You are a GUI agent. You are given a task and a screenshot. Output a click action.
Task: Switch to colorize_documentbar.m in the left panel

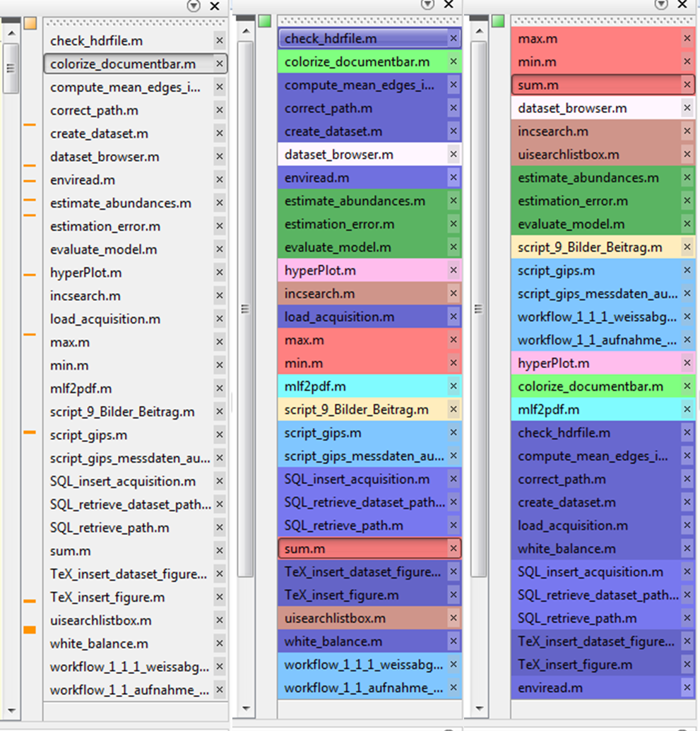(136, 64)
